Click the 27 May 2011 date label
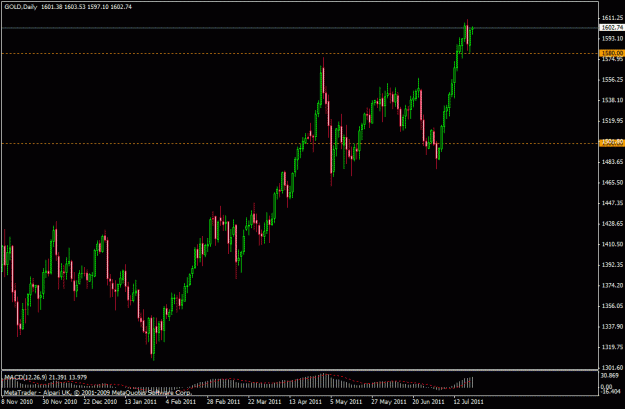Viewport: 625px width, 409px height. (389, 402)
